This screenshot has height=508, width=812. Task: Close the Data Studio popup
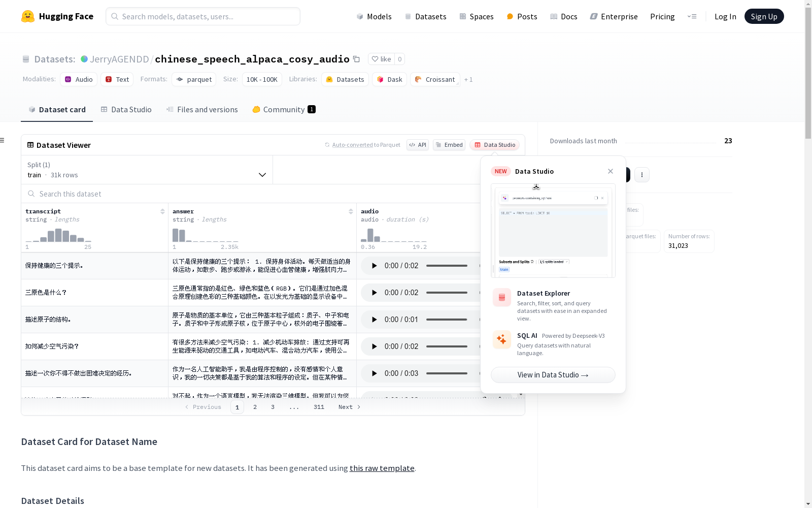click(x=611, y=171)
